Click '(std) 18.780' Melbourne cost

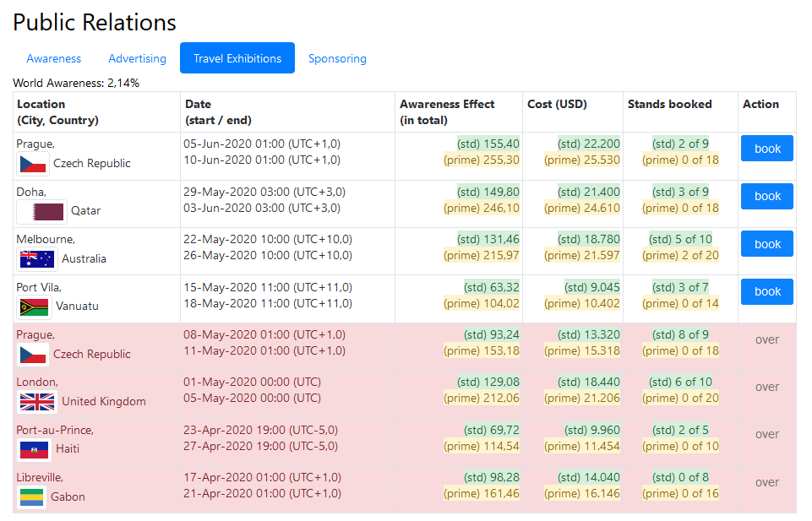[x=588, y=239]
